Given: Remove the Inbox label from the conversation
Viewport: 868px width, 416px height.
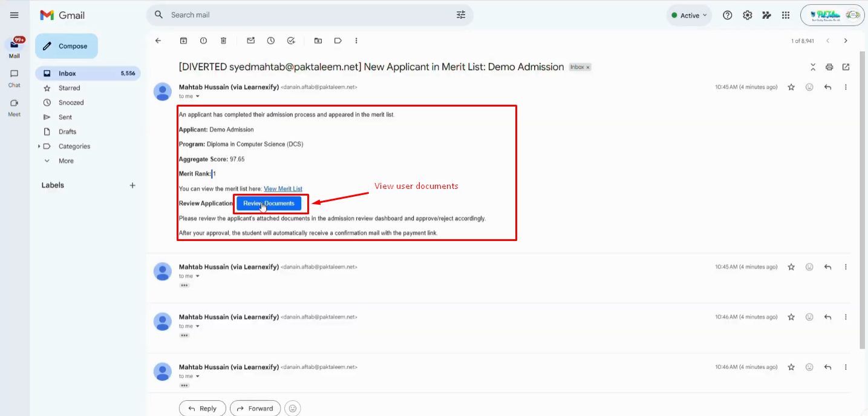Looking at the screenshot, I should 588,67.
